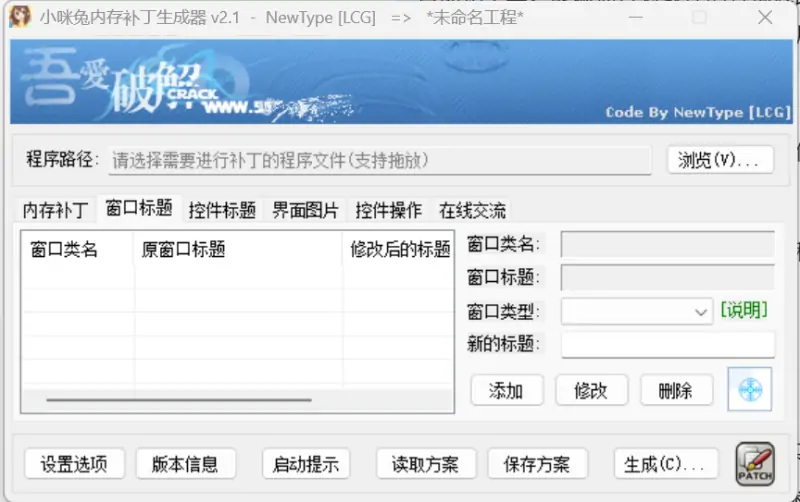Click the app icon in title bar
The image size is (800, 502).
coord(20,17)
